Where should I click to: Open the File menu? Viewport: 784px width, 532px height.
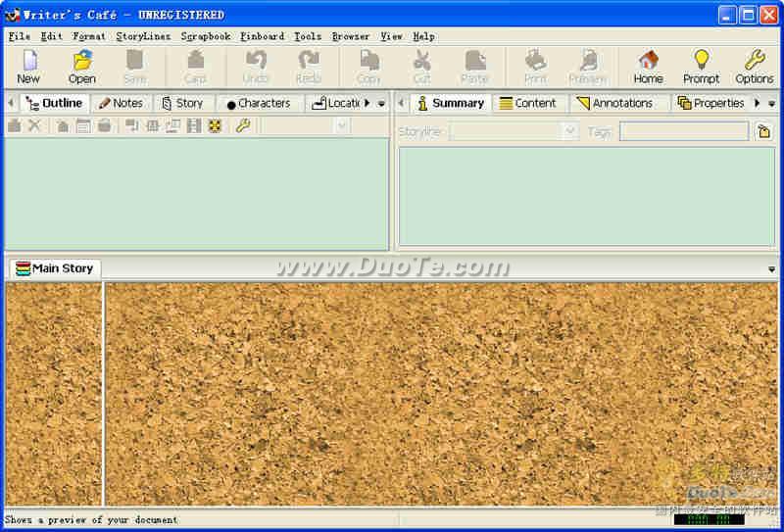pyautogui.click(x=20, y=36)
